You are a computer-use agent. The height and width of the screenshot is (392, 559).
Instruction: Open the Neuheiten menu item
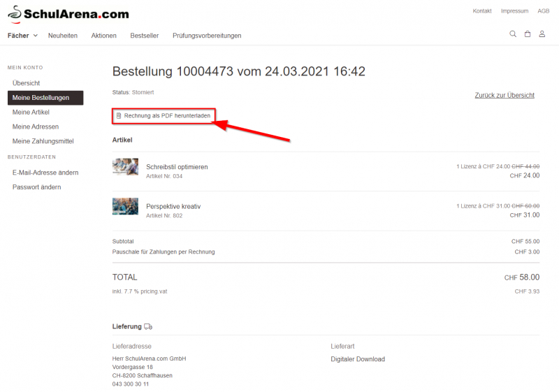(63, 36)
